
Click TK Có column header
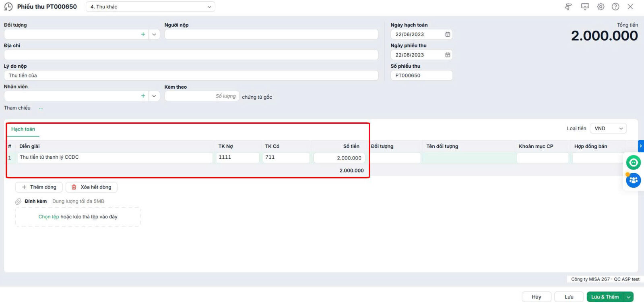pos(272,146)
